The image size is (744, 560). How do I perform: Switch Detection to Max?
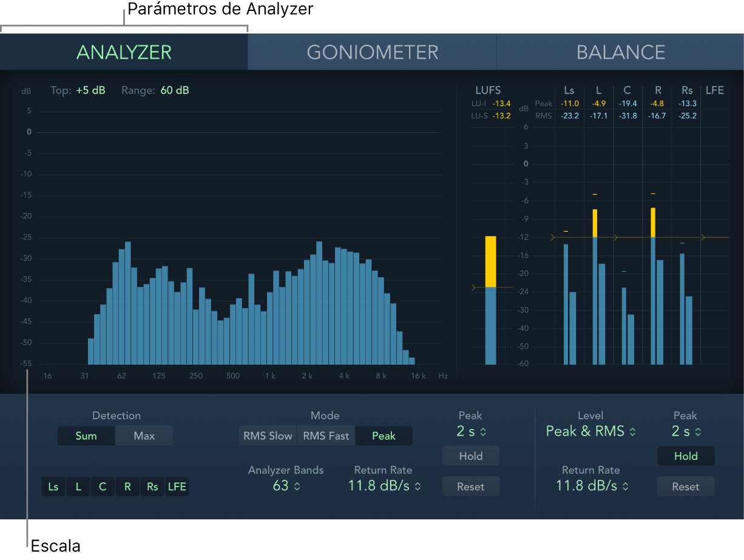pyautogui.click(x=143, y=436)
